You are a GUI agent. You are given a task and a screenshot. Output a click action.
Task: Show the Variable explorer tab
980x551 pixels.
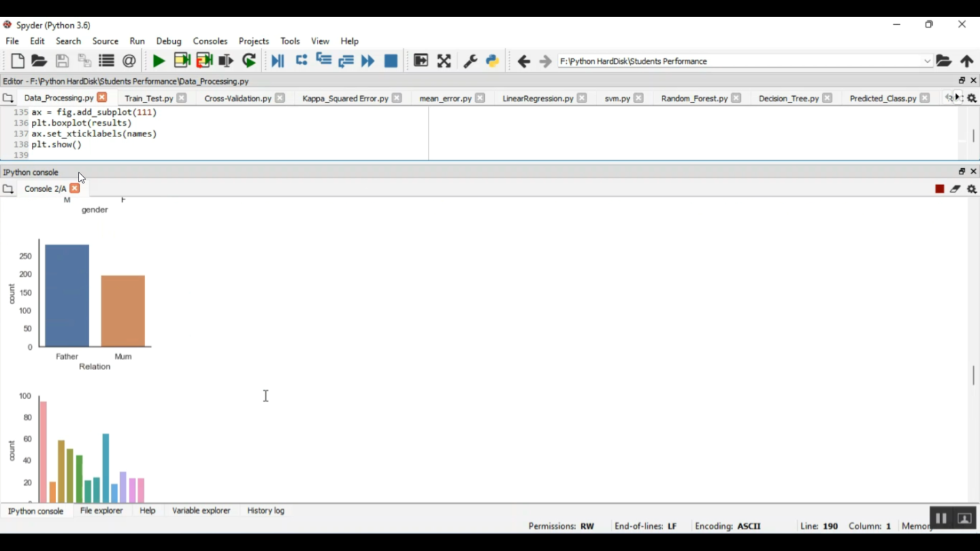[x=201, y=511]
